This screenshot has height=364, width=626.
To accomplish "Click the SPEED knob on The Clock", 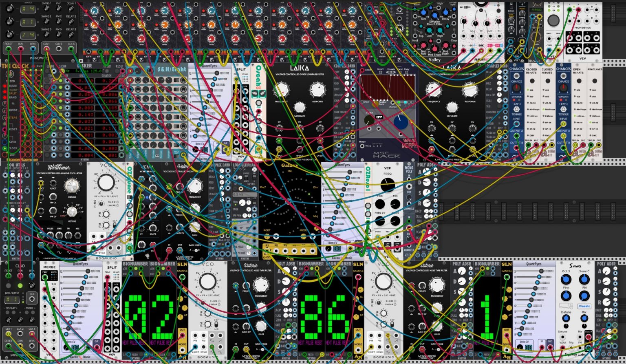I will click(x=9, y=75).
